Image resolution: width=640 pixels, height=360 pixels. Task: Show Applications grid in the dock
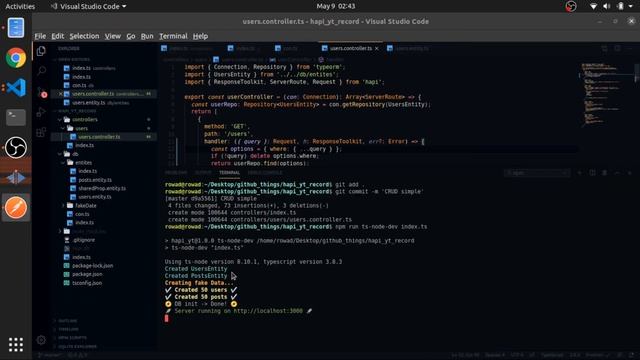pos(16,345)
